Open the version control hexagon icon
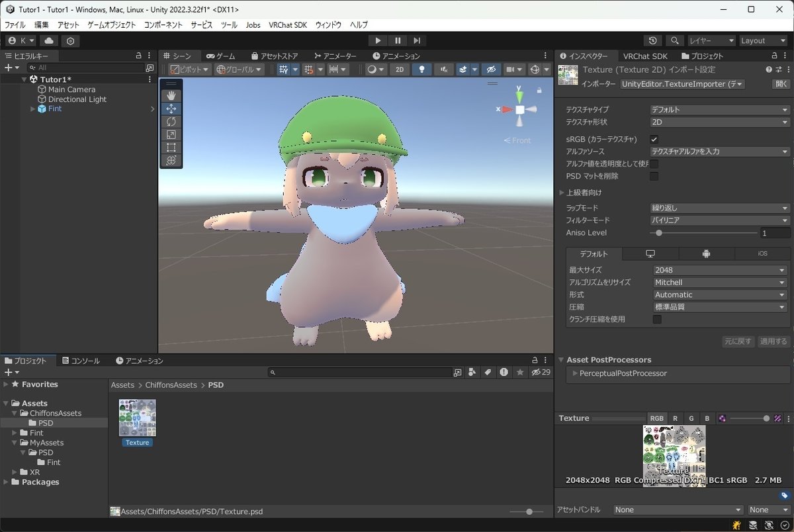Screen dimensions: 794x532 click(x=70, y=40)
